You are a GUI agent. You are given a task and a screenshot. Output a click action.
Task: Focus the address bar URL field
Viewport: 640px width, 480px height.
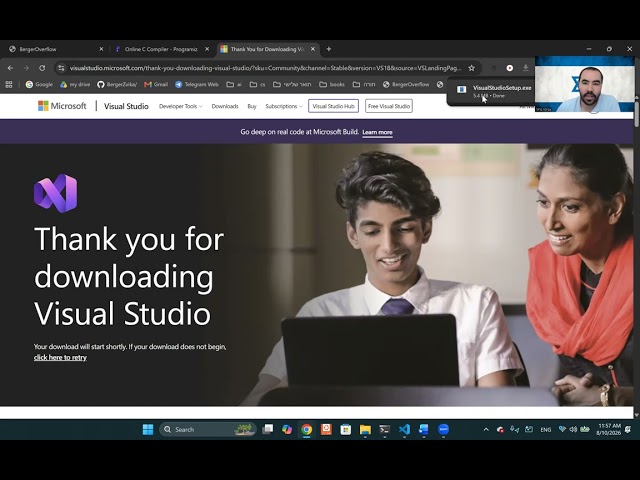click(265, 68)
